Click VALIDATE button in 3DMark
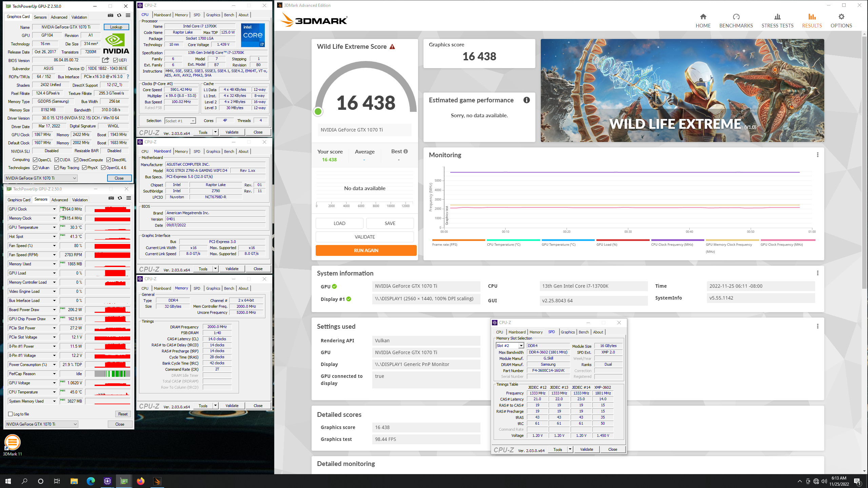Screen dimensions: 868x488 365,237
